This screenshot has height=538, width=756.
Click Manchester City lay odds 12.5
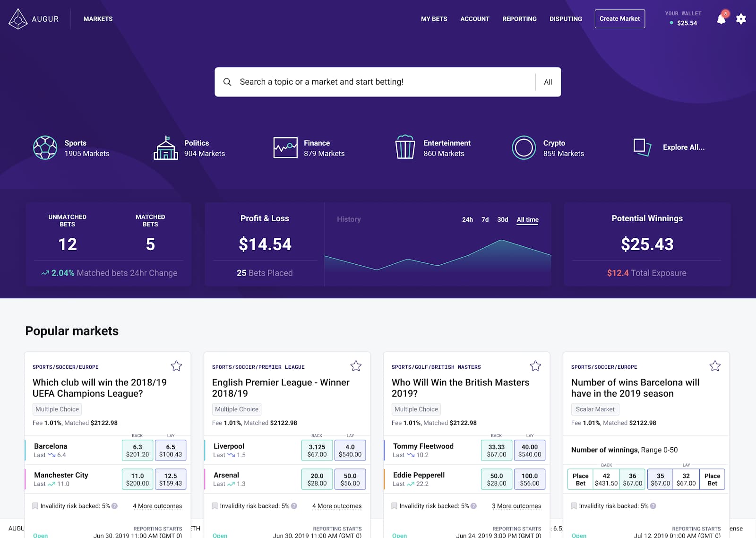(171, 479)
